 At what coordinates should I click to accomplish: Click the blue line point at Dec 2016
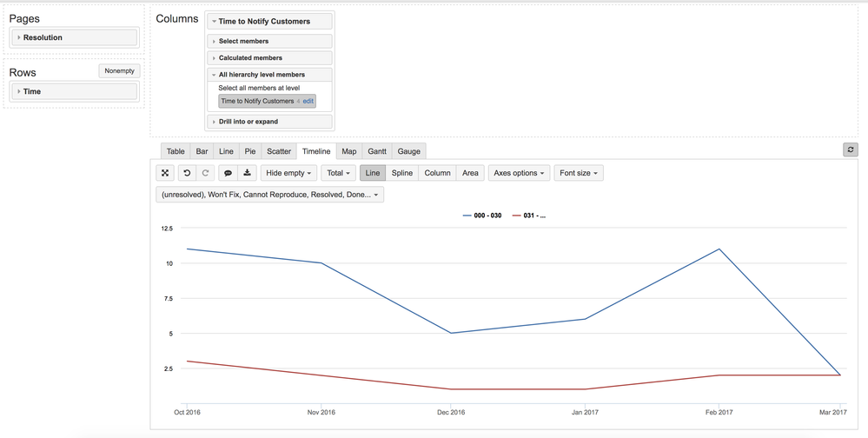(x=451, y=333)
